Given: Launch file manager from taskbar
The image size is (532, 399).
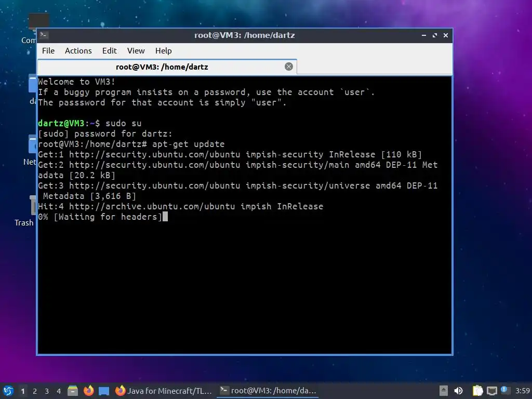Looking at the screenshot, I should point(73,391).
